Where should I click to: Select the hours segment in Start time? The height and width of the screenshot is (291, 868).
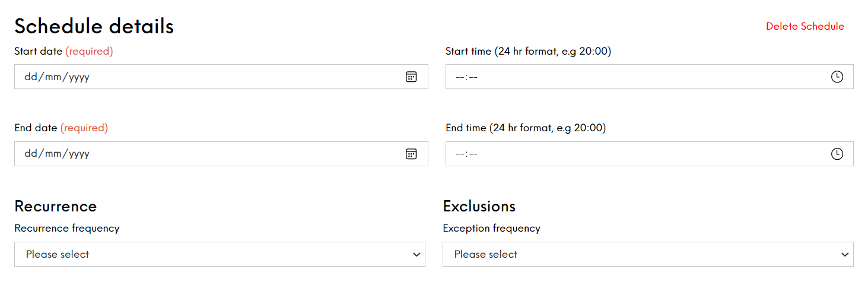coord(460,77)
